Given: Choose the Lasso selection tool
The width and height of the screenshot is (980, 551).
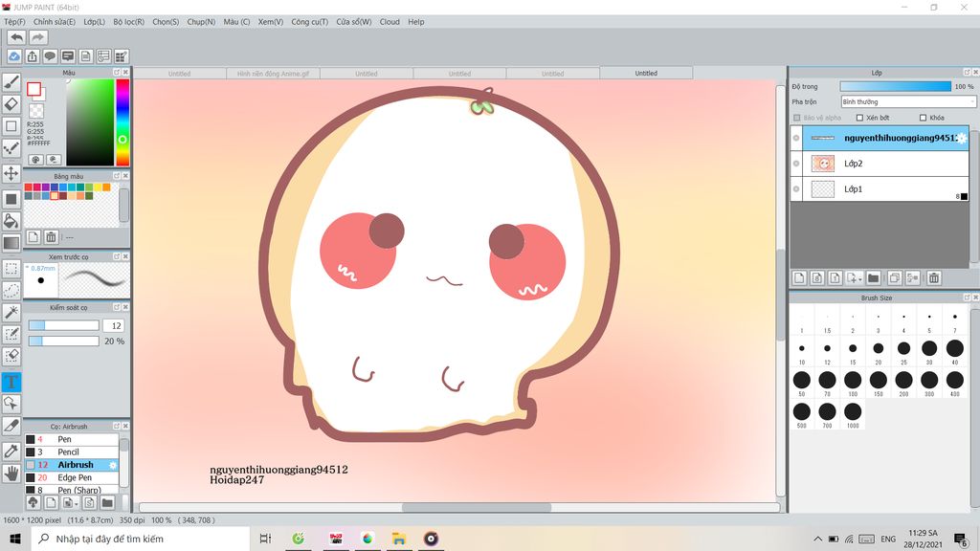Looking at the screenshot, I should 11,291.
